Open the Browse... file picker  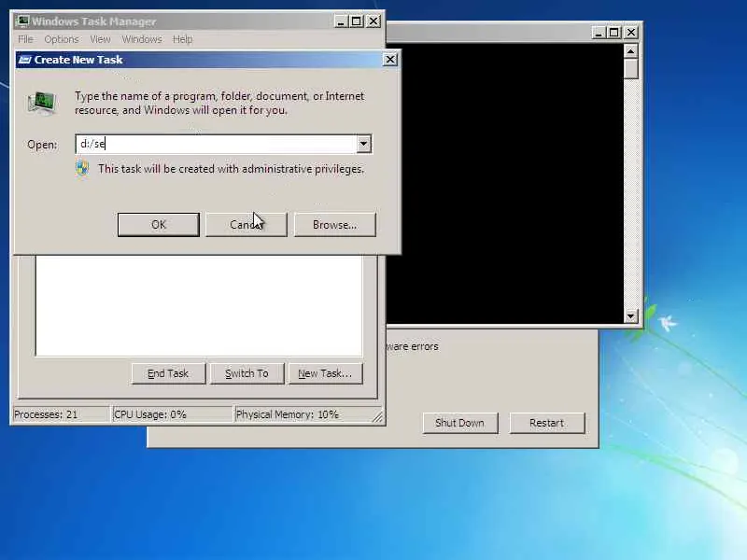coord(335,224)
